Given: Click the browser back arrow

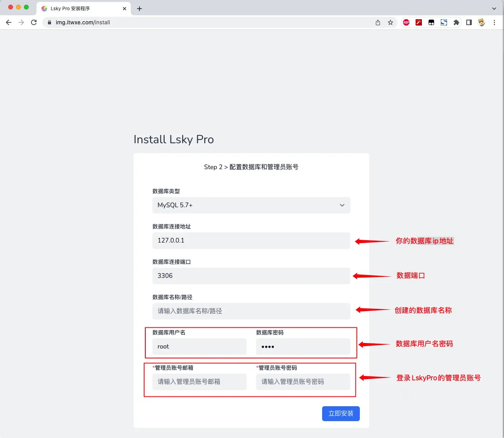Looking at the screenshot, I should point(9,22).
